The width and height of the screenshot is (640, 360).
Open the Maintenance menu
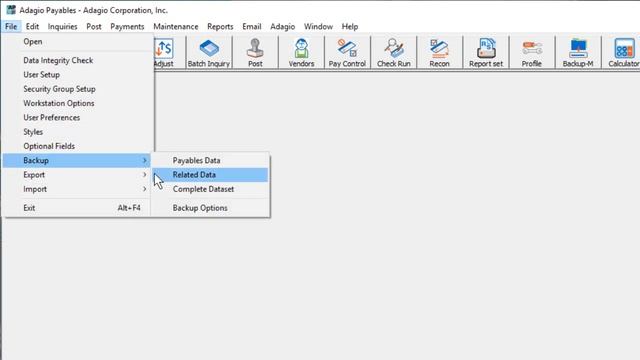pyautogui.click(x=176, y=27)
